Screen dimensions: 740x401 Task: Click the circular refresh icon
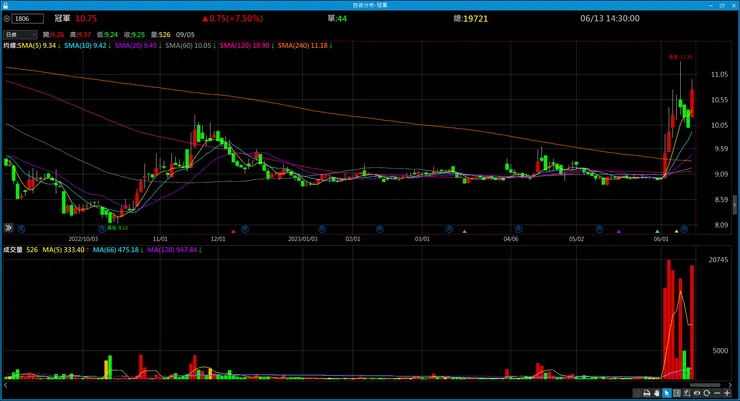click(706, 393)
